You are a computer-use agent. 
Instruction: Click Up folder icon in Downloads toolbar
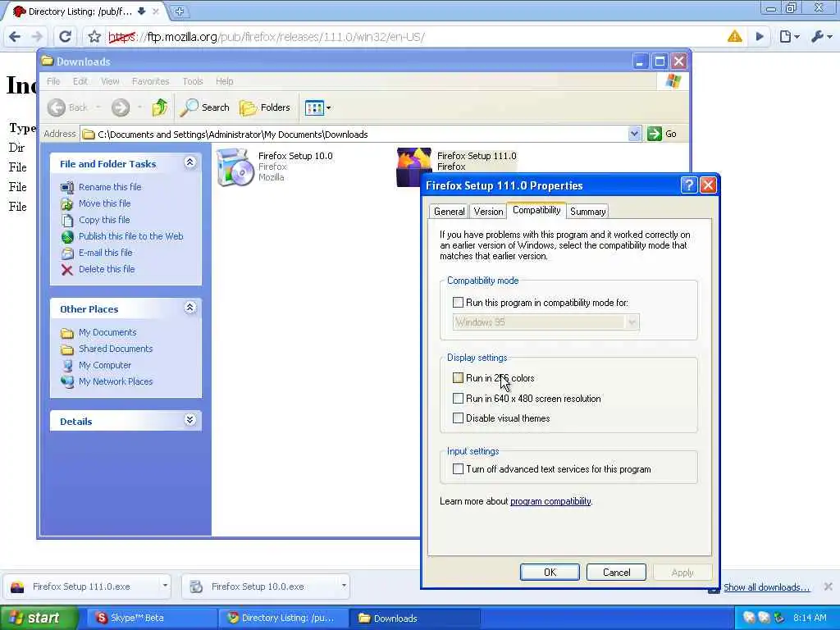point(159,107)
